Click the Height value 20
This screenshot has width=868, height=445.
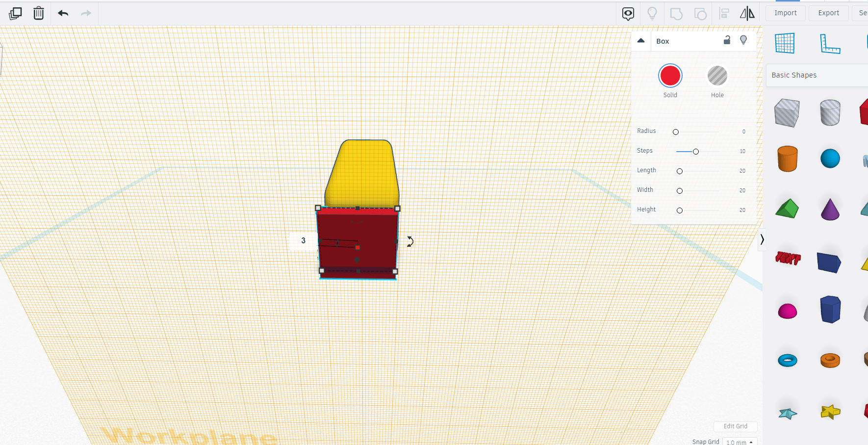(x=742, y=210)
